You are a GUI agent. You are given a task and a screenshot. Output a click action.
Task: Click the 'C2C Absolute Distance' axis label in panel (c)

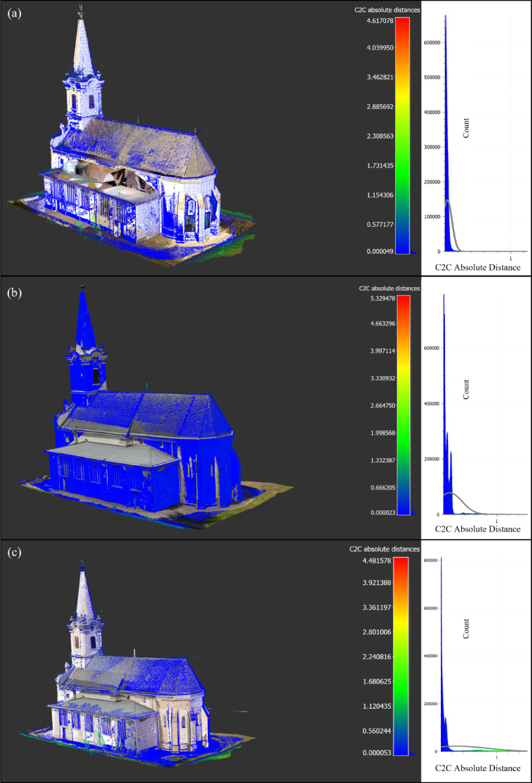pyautogui.click(x=478, y=768)
